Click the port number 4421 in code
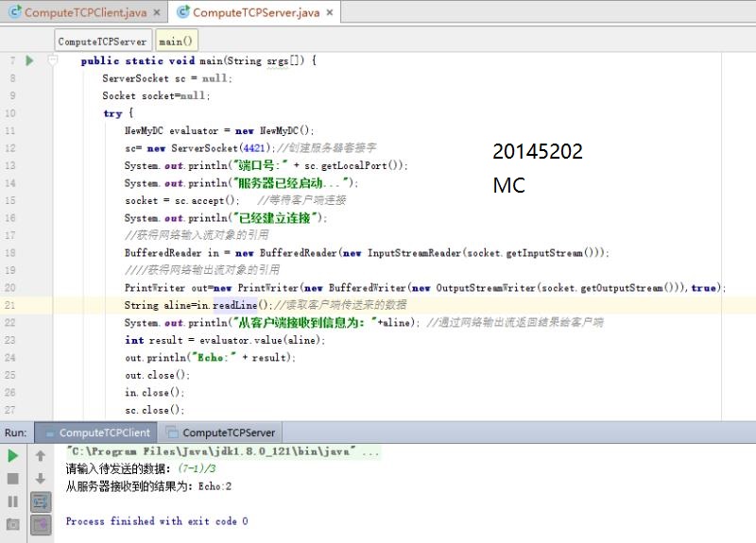Viewport: 756px width, 543px height. [x=254, y=148]
